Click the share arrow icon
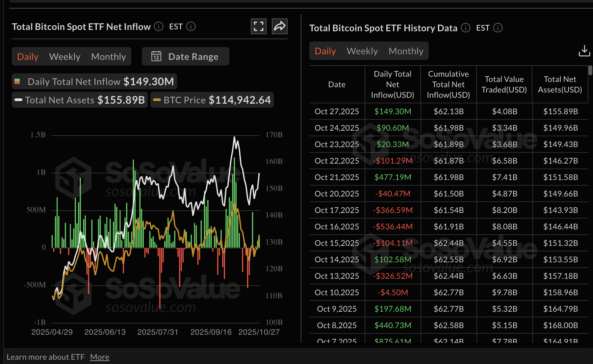The width and height of the screenshot is (593, 364). click(x=279, y=26)
